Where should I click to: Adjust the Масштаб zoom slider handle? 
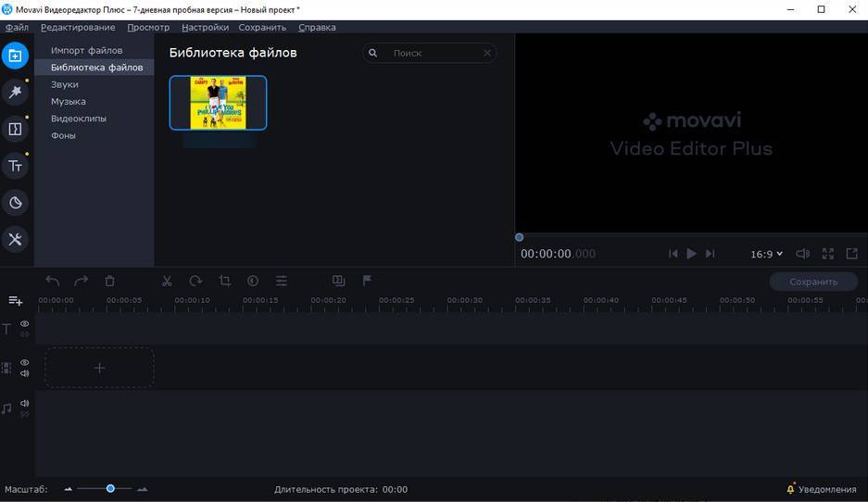[110, 488]
